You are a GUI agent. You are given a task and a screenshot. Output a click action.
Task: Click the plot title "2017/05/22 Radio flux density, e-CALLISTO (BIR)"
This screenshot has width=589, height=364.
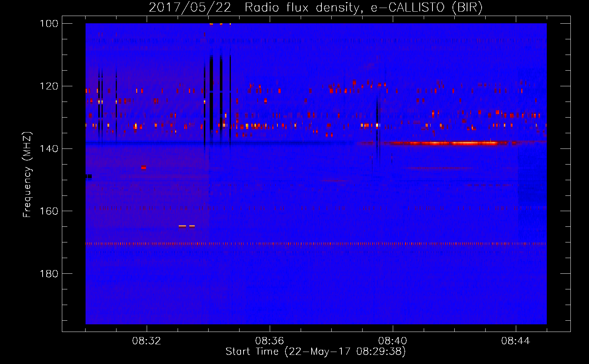(x=316, y=7)
